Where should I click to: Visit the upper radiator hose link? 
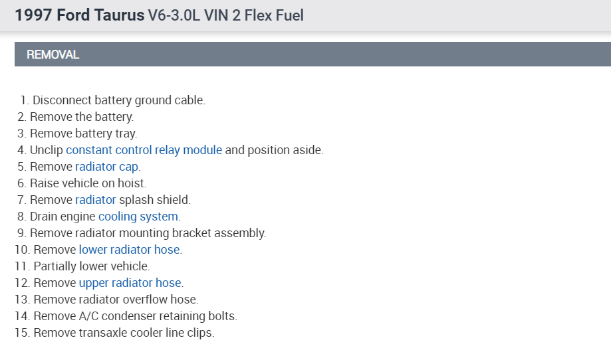(129, 283)
